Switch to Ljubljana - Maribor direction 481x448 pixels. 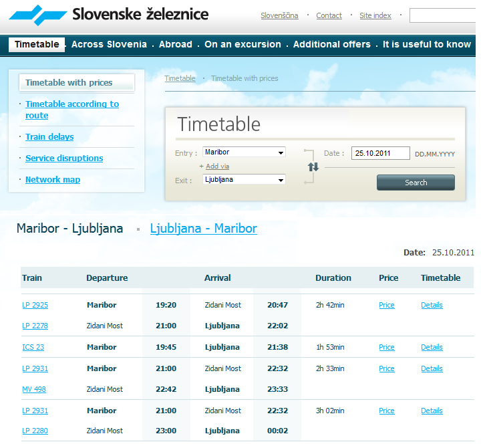203,229
